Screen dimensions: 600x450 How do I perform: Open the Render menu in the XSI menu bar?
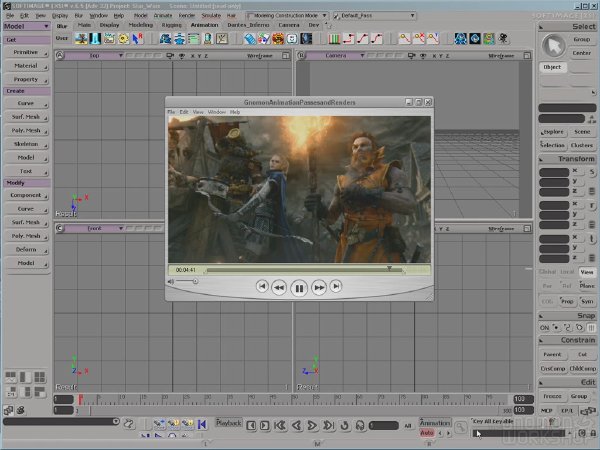click(187, 16)
